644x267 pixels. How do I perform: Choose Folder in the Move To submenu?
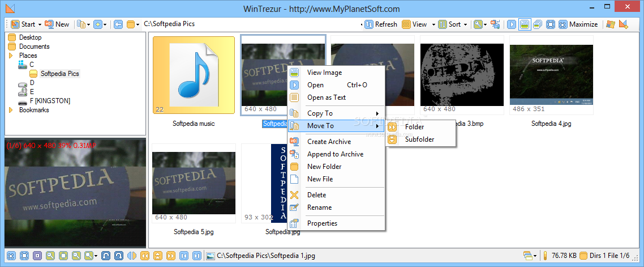coord(420,127)
